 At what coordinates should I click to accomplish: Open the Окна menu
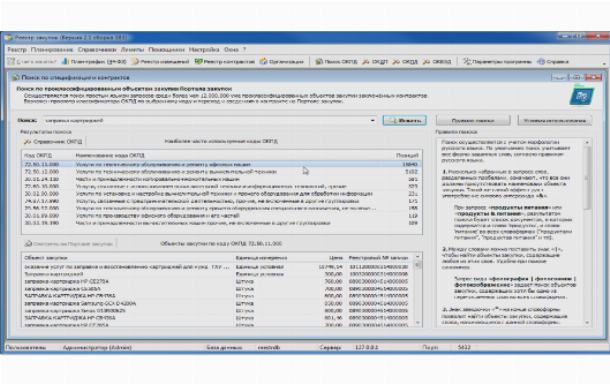point(231,50)
